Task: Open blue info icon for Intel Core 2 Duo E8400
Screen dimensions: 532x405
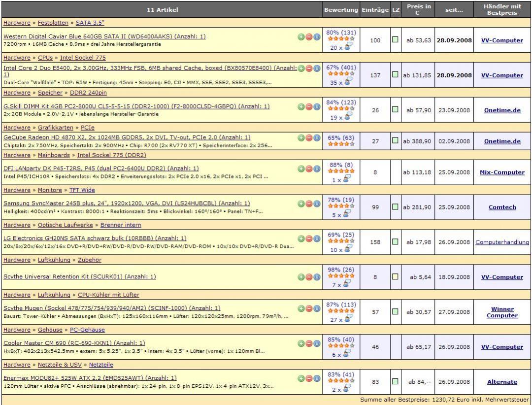Action: click(x=317, y=68)
